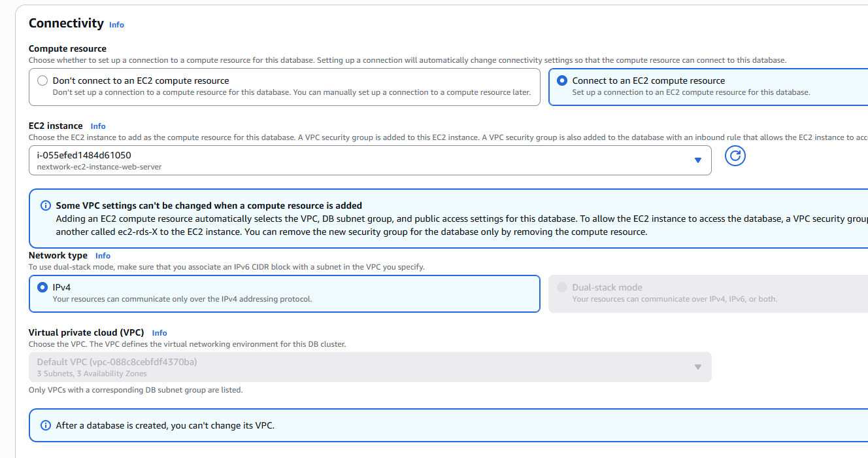Choose the Dual-stack mode option

click(x=562, y=287)
